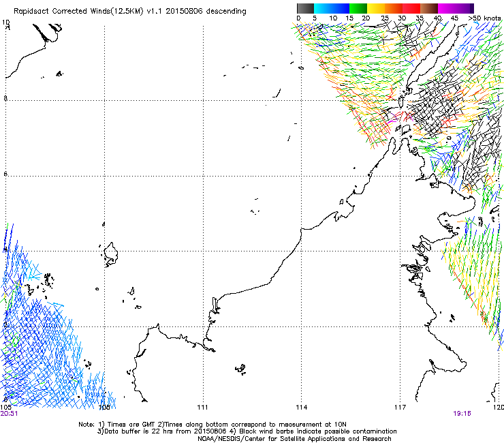The height and width of the screenshot is (443, 504).
Task: Click the brown 35–40 knots legend segment
Action: pos(429,8)
